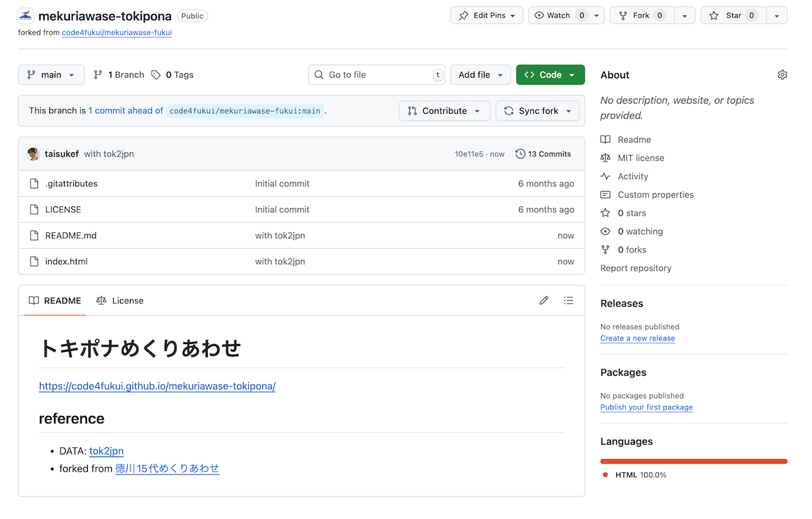
Task: Open the index.html file
Action: click(67, 261)
